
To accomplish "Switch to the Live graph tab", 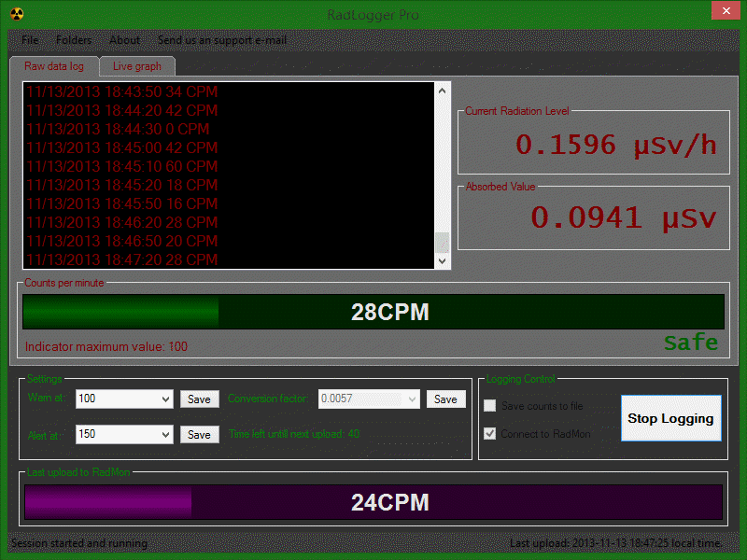I will click(x=137, y=66).
